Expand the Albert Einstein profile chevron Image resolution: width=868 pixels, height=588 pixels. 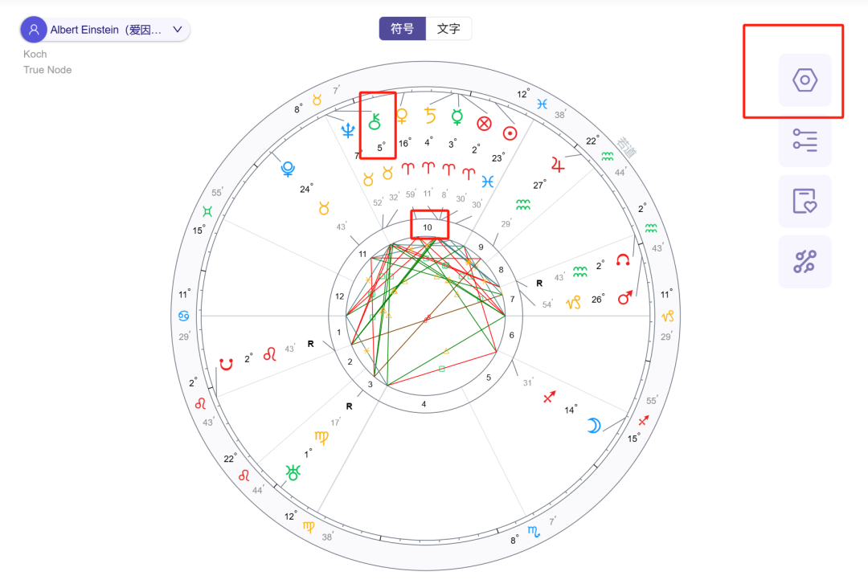[177, 29]
